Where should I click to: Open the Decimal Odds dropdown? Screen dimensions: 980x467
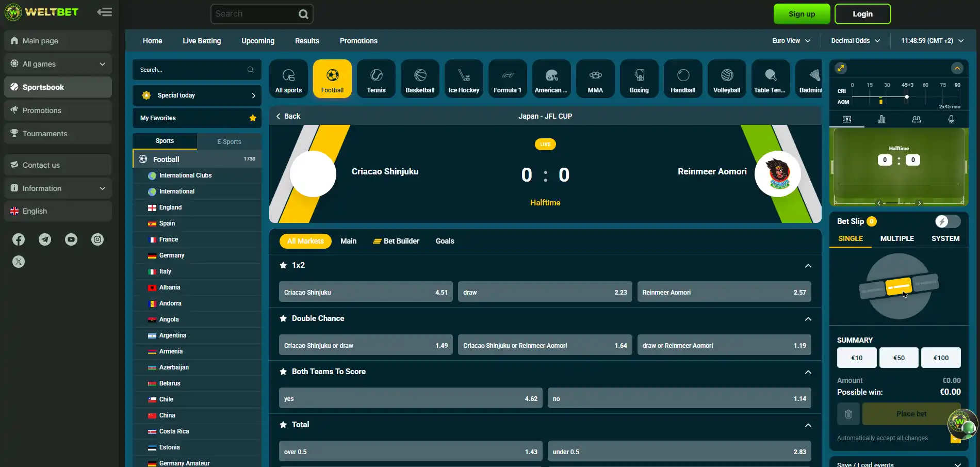pyautogui.click(x=855, y=41)
